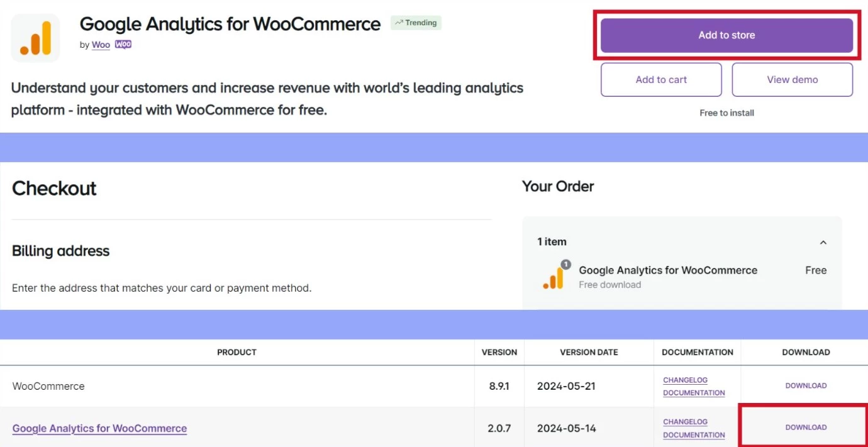Click the Trending badge
The height and width of the screenshot is (447, 868).
point(416,23)
